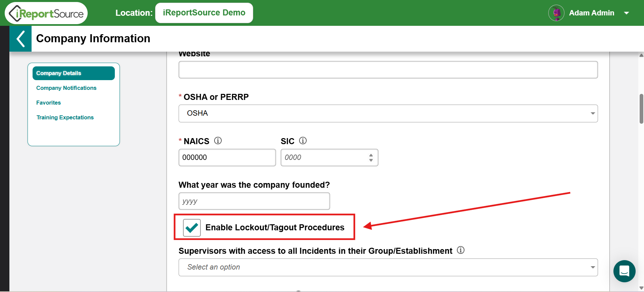
Task: Click the iReportSource Demo location button
Action: click(204, 13)
